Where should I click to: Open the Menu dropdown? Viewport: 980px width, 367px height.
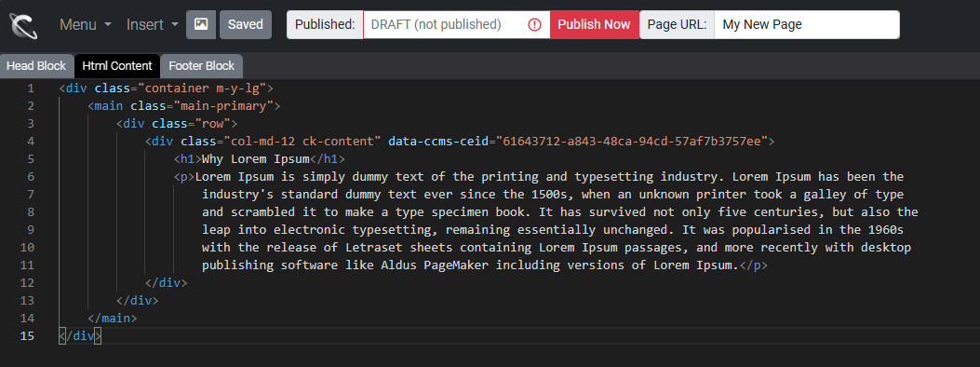tap(86, 25)
